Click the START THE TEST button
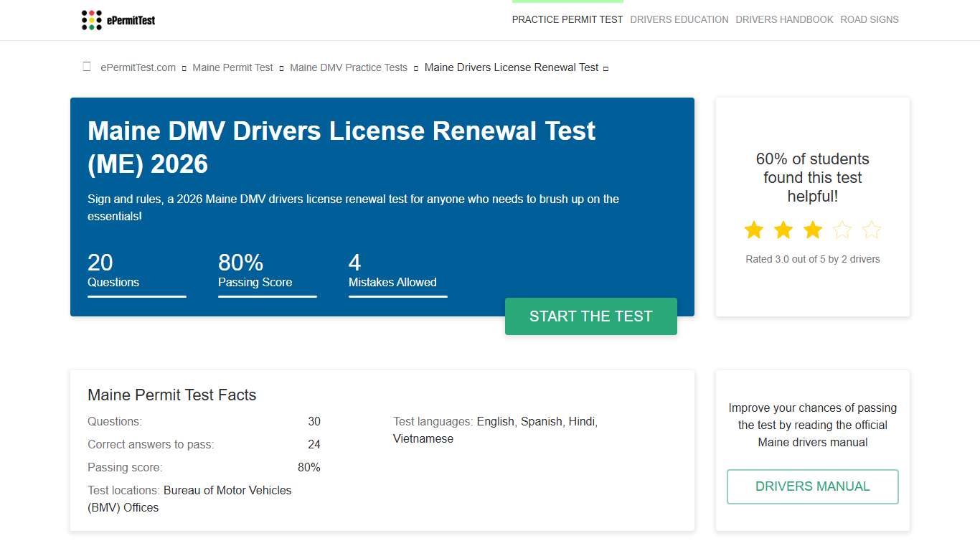 point(590,316)
